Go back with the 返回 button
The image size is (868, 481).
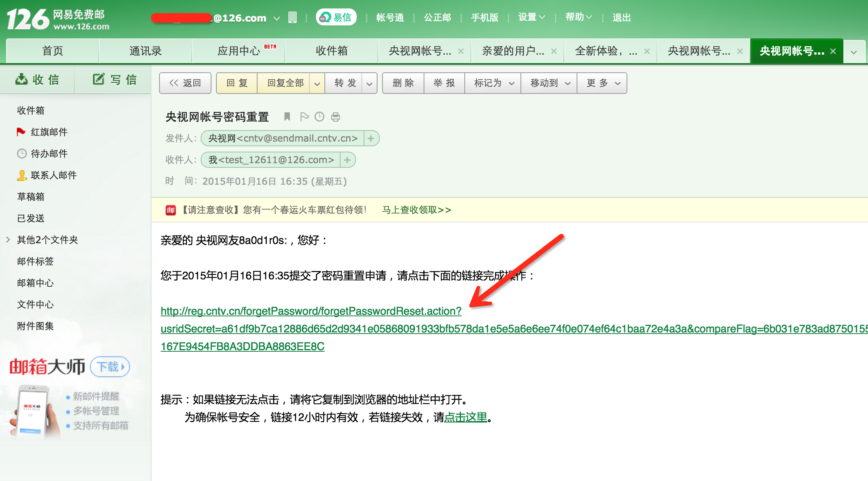(185, 83)
